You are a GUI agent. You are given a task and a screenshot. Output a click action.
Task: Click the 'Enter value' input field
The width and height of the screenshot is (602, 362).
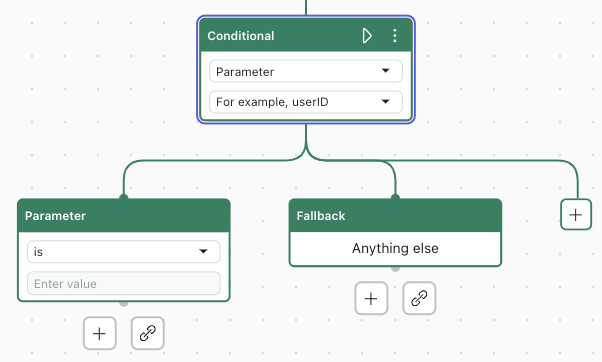pos(124,283)
